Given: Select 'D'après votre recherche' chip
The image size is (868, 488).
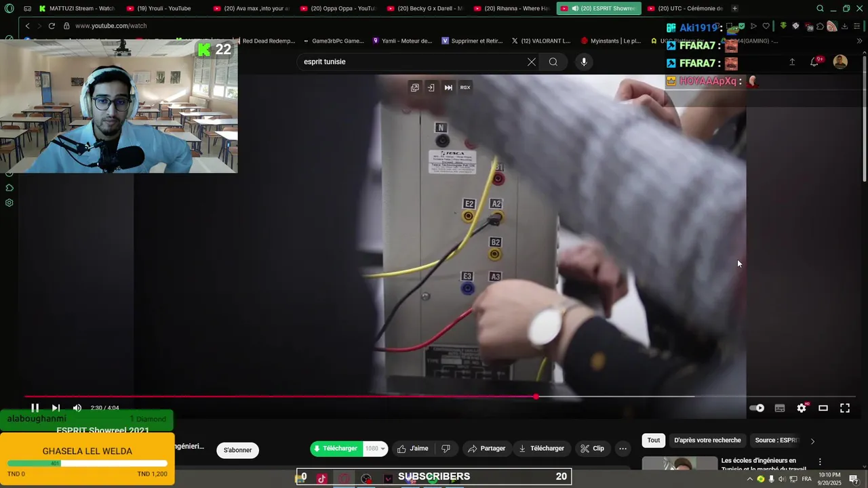Looking at the screenshot, I should pos(707,441).
